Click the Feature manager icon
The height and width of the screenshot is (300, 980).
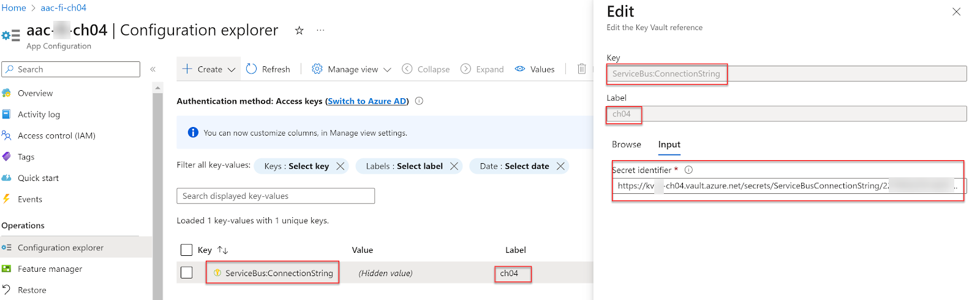click(6, 269)
